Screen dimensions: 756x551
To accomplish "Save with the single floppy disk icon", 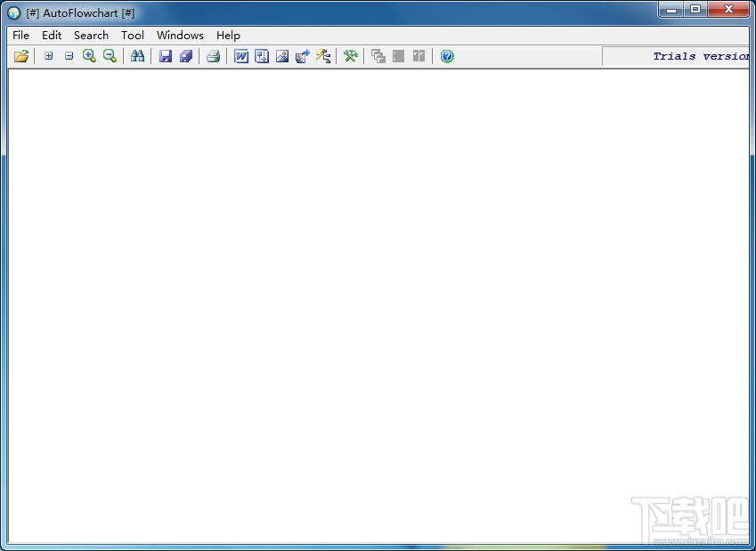I will click(x=166, y=56).
